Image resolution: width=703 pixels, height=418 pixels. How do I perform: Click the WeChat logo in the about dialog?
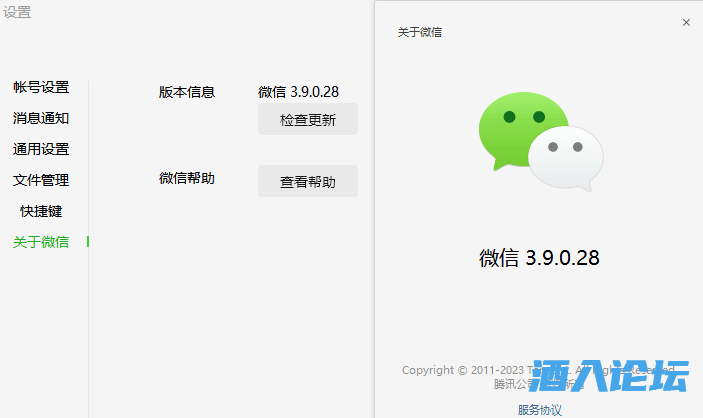pyautogui.click(x=541, y=141)
